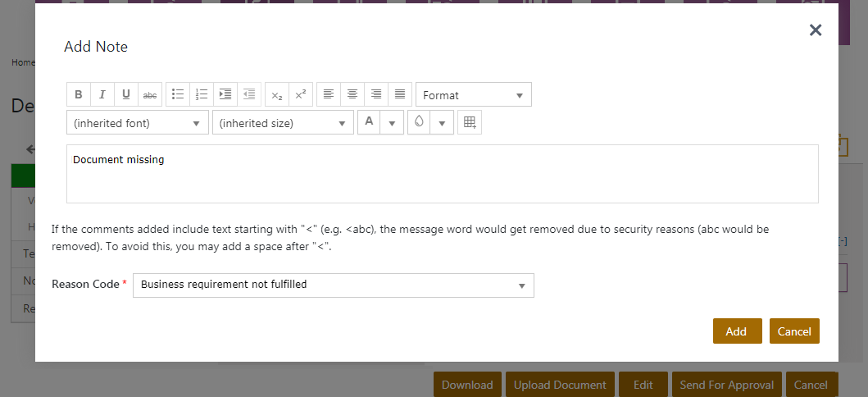Open the Format dropdown
Image resolution: width=868 pixels, height=397 pixels.
click(473, 95)
